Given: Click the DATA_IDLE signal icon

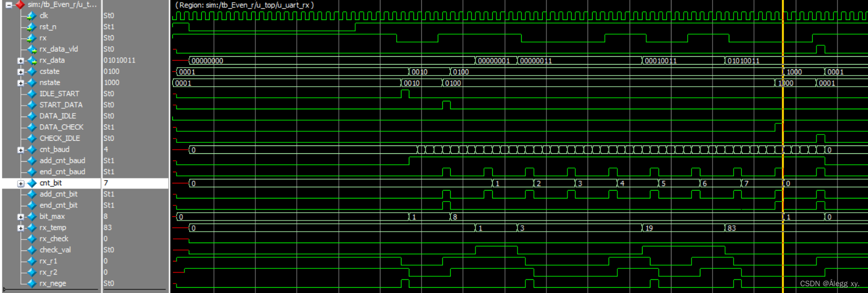Looking at the screenshot, I should click(32, 116).
